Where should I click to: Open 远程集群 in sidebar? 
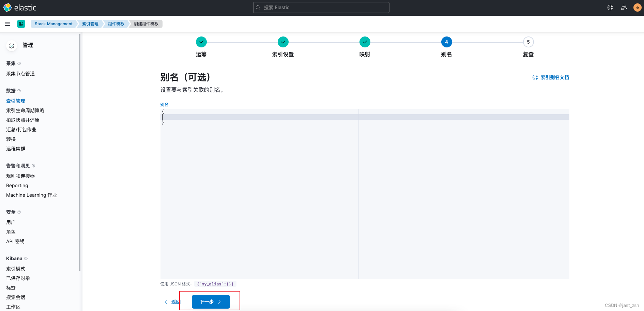click(x=16, y=149)
